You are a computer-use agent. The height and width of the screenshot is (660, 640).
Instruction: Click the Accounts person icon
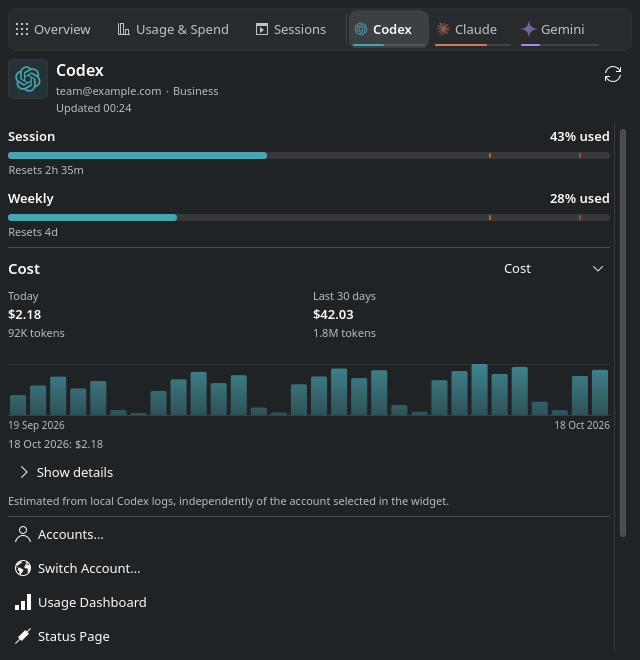pyautogui.click(x=23, y=534)
